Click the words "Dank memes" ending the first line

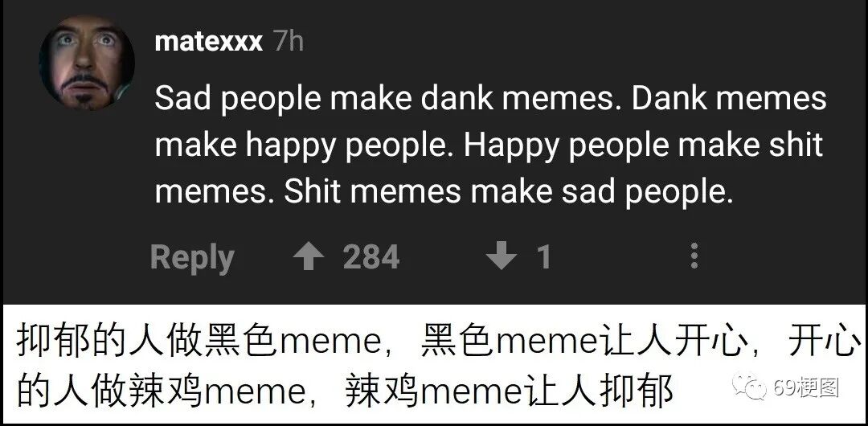pos(728,99)
